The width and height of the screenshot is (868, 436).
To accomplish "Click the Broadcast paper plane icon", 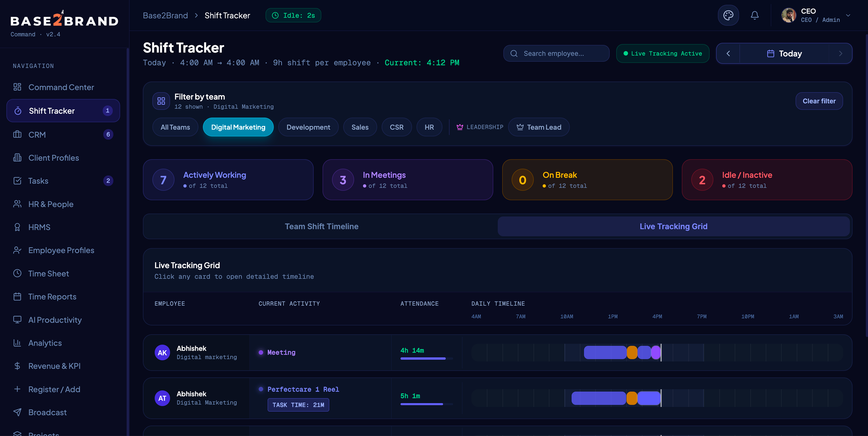I will pyautogui.click(x=17, y=412).
